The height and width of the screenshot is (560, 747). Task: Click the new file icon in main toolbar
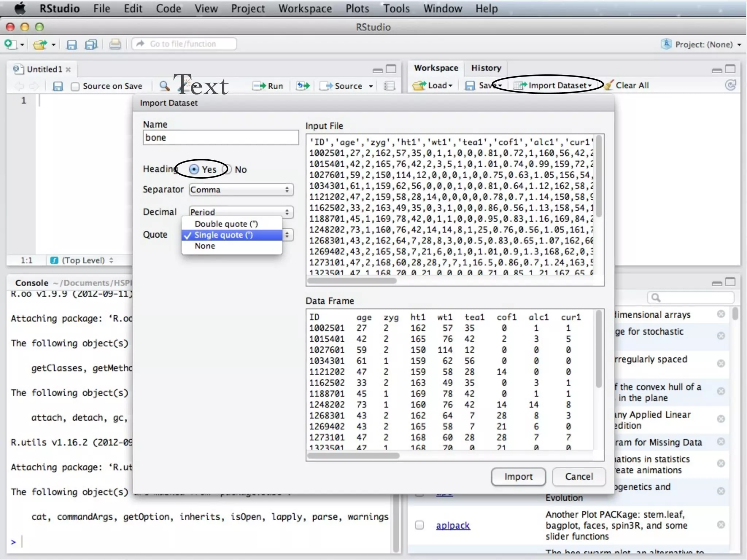coord(10,44)
